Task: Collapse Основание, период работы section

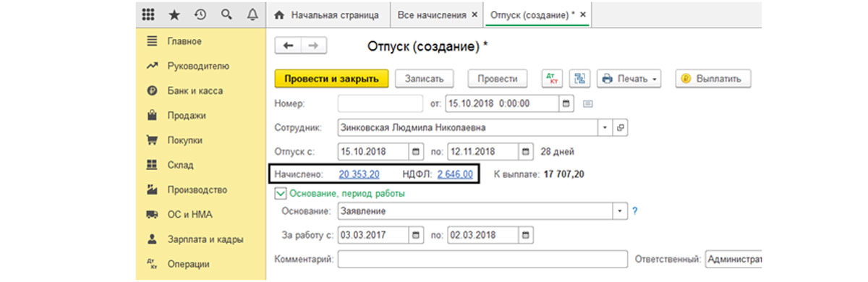Action: (x=281, y=193)
